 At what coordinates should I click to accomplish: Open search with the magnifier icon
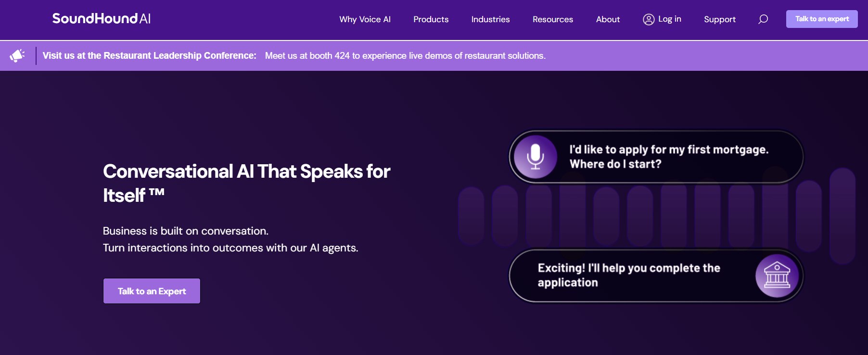763,19
